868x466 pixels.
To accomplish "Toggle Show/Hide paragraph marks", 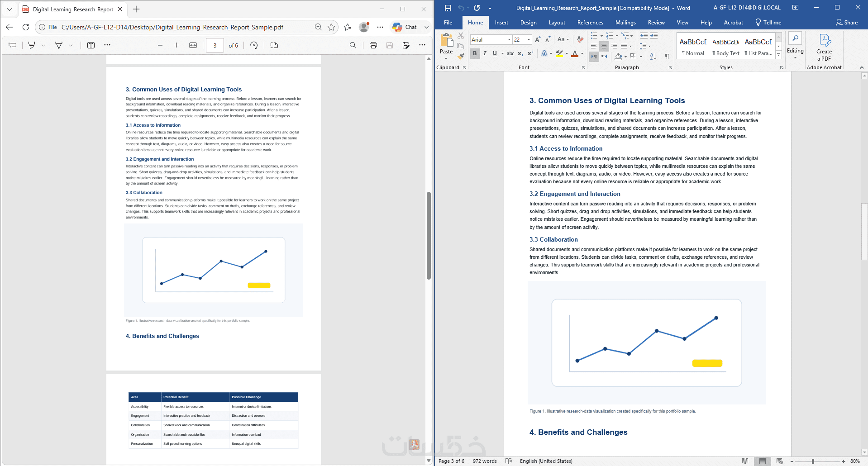I will (667, 57).
